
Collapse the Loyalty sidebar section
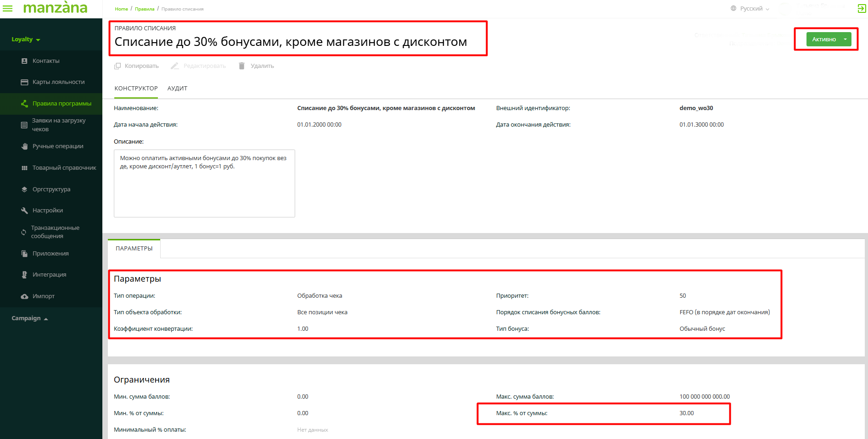tap(26, 39)
